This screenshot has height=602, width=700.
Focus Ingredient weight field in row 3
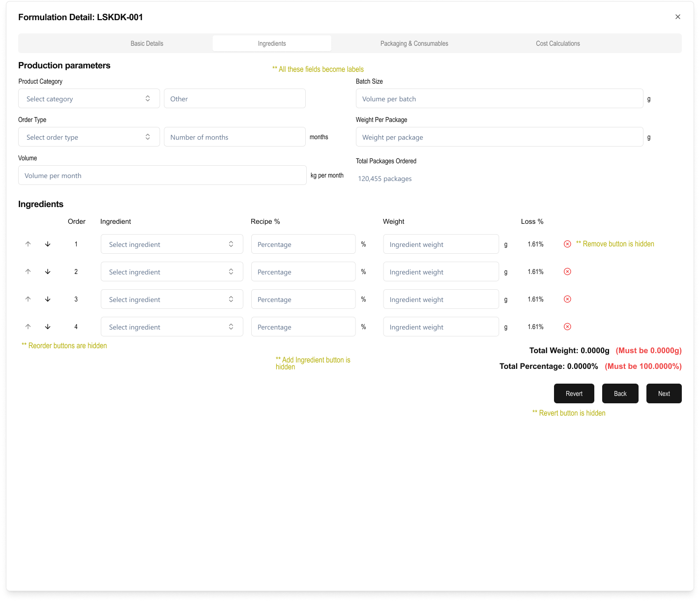click(x=441, y=299)
